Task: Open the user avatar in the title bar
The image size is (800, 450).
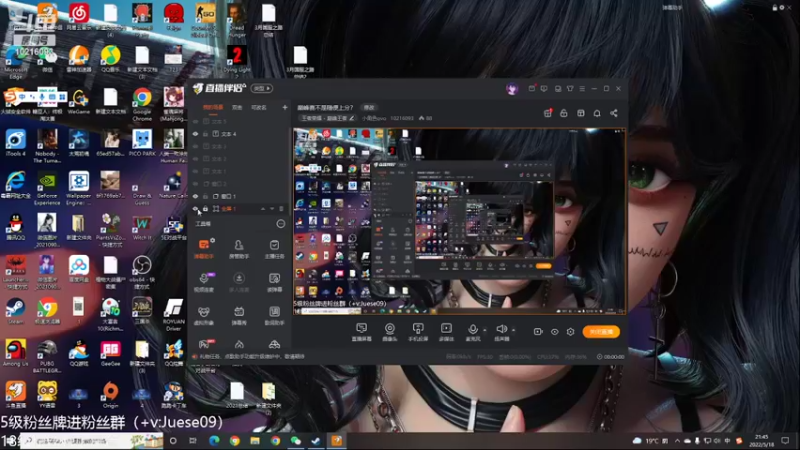Action: pyautogui.click(x=512, y=89)
